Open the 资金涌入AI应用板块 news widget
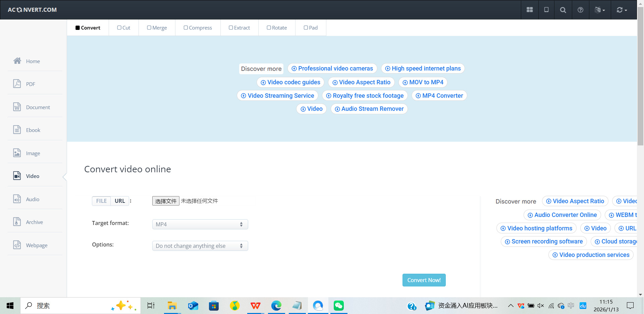This screenshot has width=644, height=314. point(461,306)
